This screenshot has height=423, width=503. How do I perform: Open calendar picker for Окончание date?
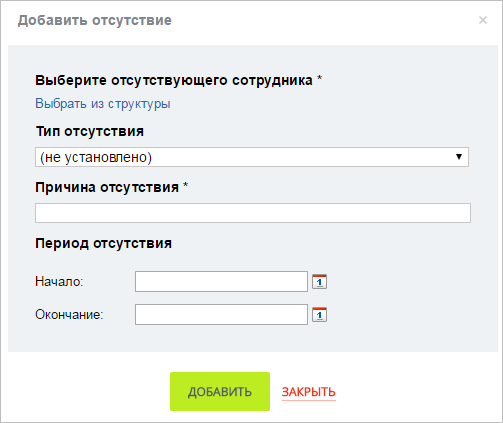pyautogui.click(x=319, y=314)
